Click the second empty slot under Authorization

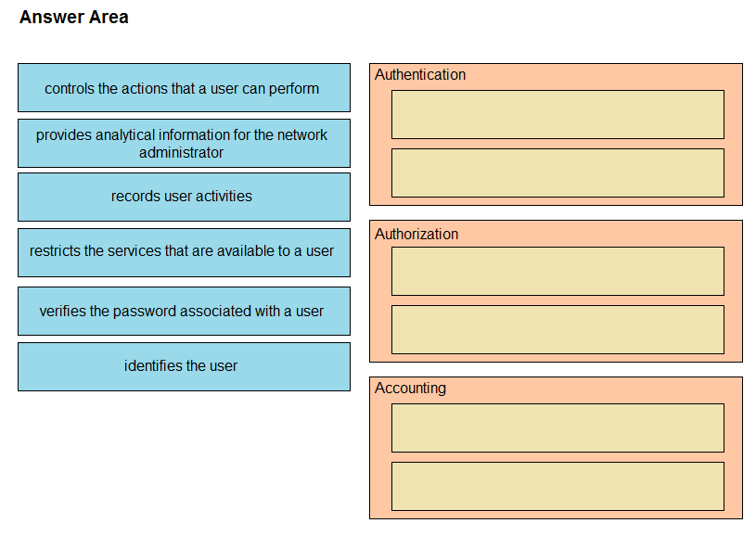point(557,330)
